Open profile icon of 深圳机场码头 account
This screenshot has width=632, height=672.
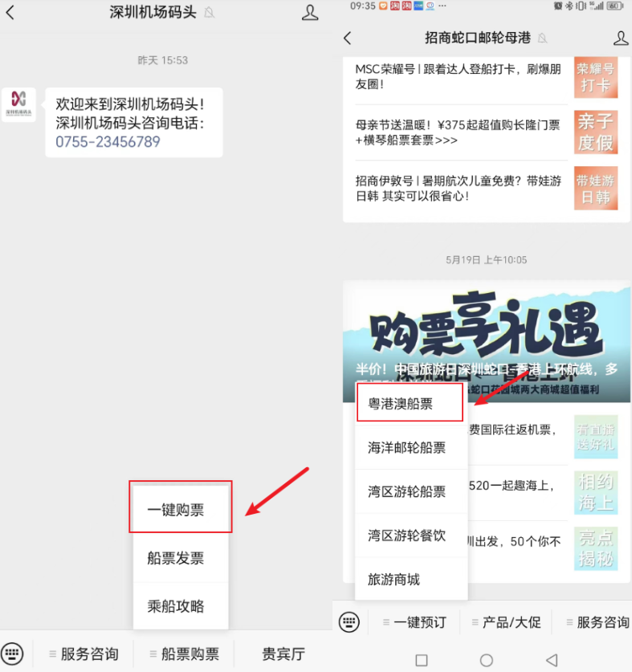(x=309, y=13)
